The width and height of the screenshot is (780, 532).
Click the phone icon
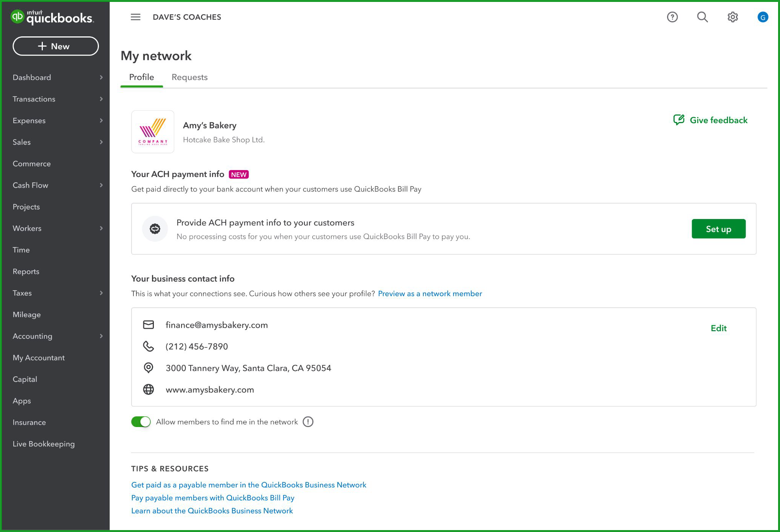149,346
